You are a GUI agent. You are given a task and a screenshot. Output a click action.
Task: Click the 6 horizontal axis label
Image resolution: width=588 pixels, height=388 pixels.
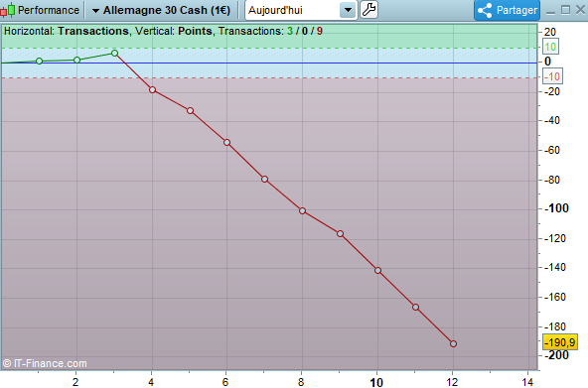[225, 382]
